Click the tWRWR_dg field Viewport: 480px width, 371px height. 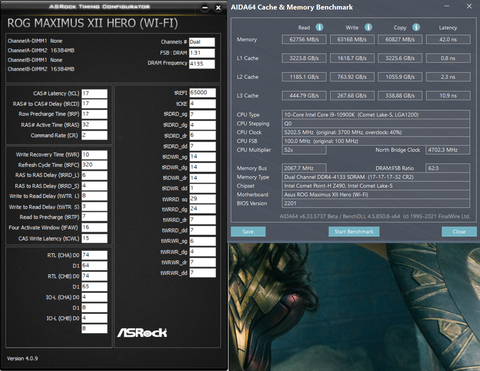coord(202,252)
